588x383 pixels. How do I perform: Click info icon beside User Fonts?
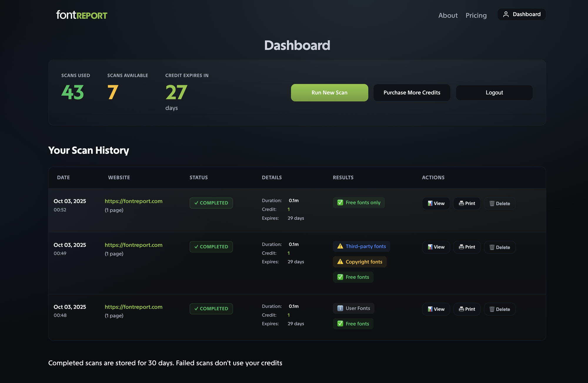click(340, 308)
